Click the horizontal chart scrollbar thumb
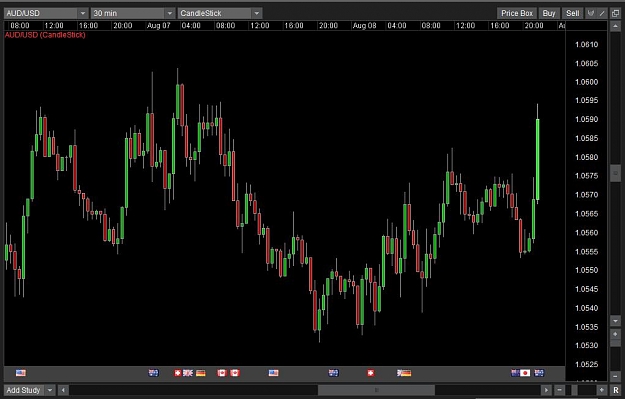The width and height of the screenshot is (625, 399). (376, 390)
